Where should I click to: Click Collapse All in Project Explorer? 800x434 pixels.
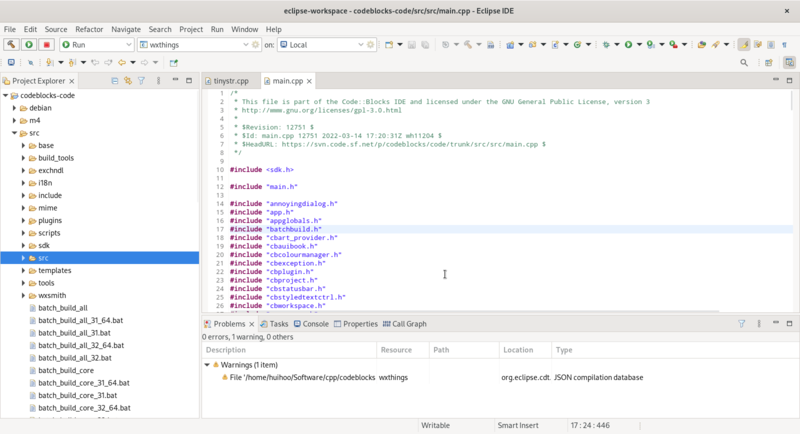(115, 80)
